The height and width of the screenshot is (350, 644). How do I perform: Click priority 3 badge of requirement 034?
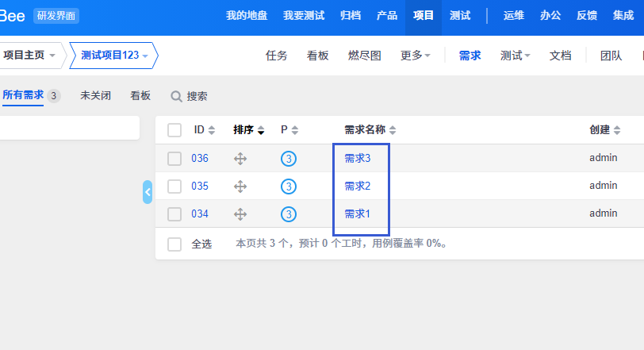[x=289, y=214]
